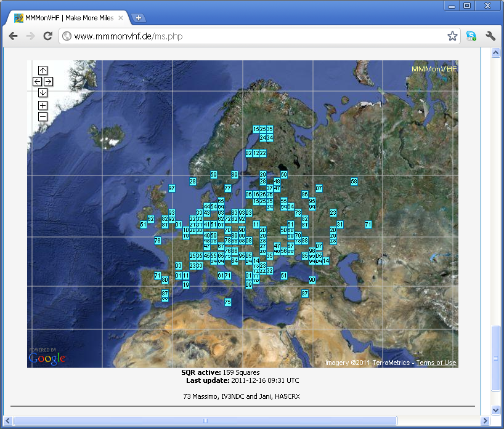Open Chrome wrench settings menu

coord(490,36)
